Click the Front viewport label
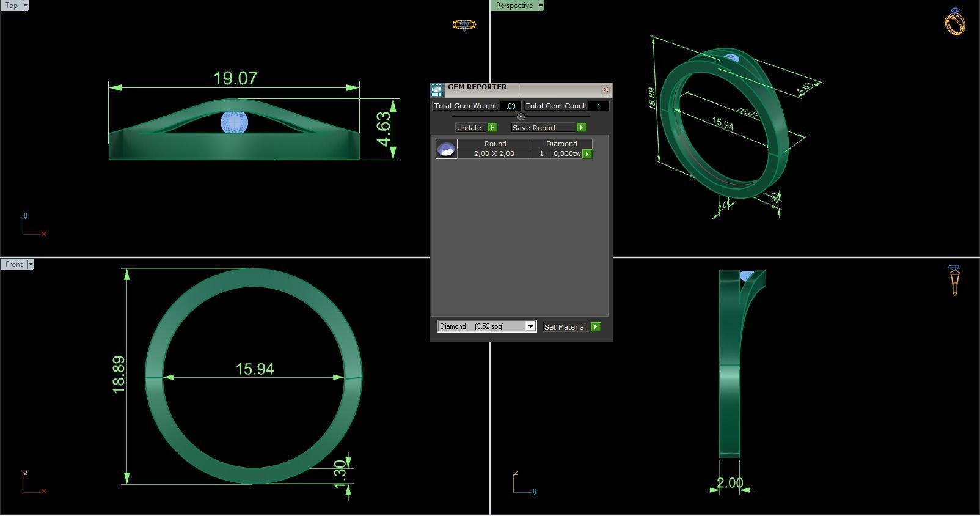This screenshot has width=980, height=516. [14, 264]
